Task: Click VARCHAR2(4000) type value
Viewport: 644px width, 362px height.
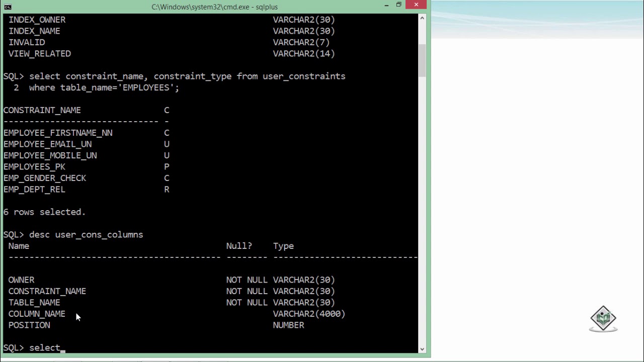Action: (309, 314)
